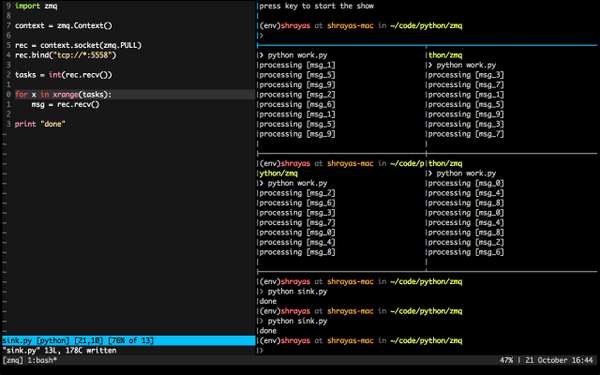Viewport: 600px width, 375px height.
Task: Click the 'print' keyword in the editor
Action: pyautogui.click(x=25, y=124)
